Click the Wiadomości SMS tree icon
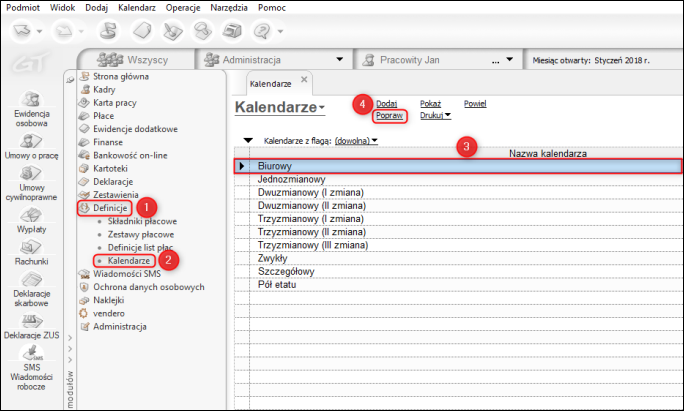This screenshot has width=684, height=411. (x=84, y=274)
